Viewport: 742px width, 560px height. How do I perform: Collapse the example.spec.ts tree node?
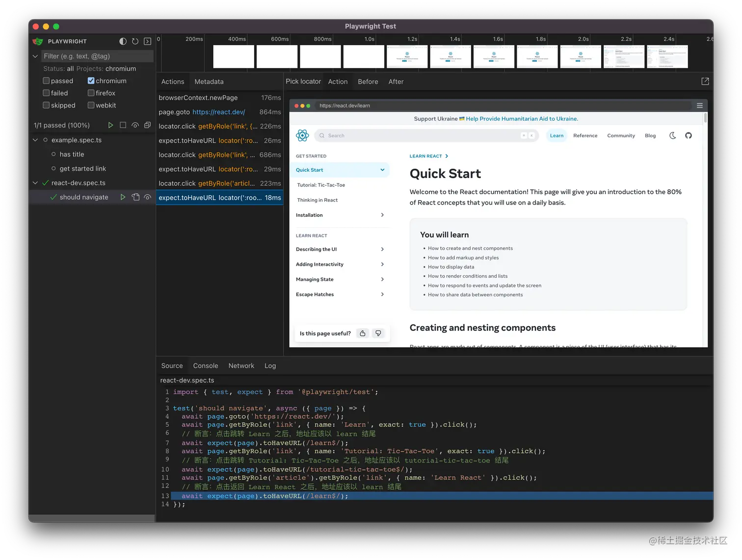[35, 140]
